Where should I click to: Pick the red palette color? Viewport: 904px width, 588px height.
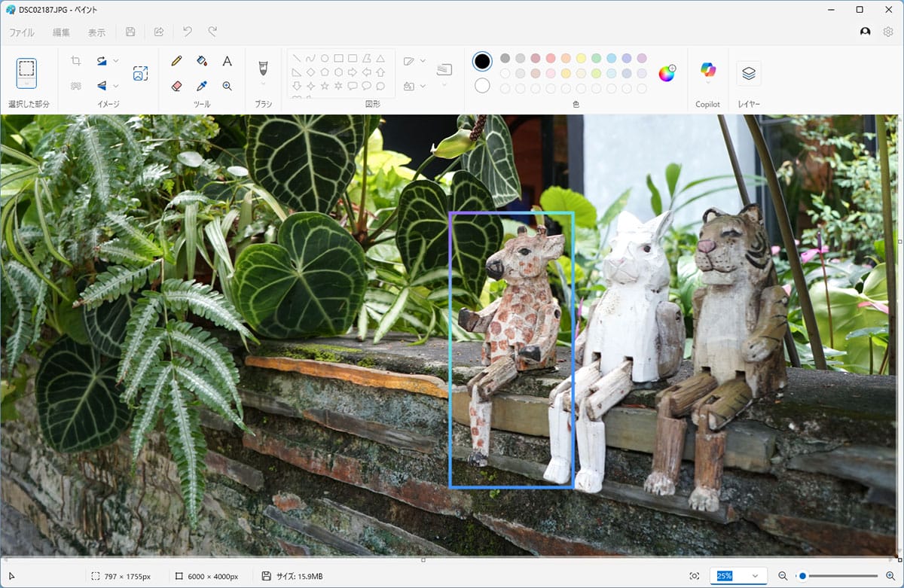[551, 58]
